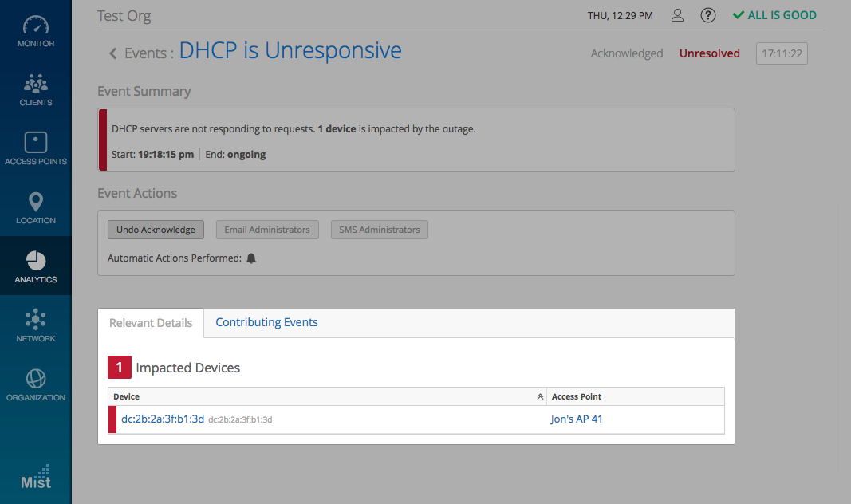Open device dc:2b:2a:3f:b1:3d details
The height and width of the screenshot is (504, 851).
(x=163, y=419)
